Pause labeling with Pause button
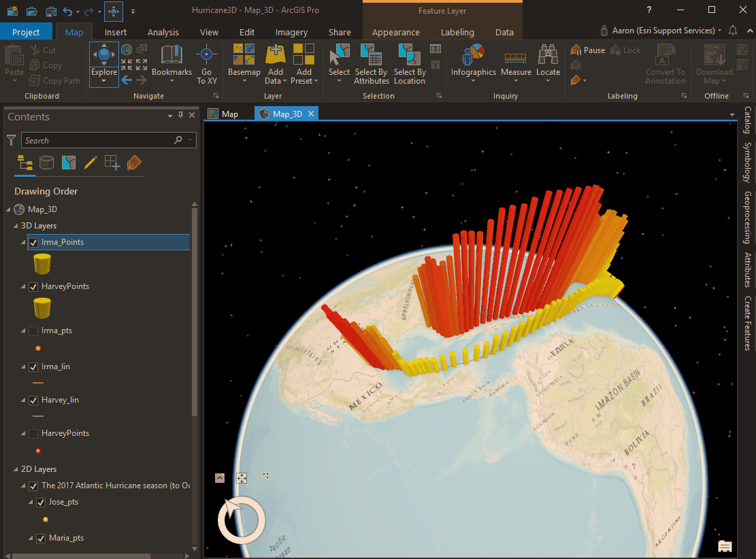 (x=588, y=50)
